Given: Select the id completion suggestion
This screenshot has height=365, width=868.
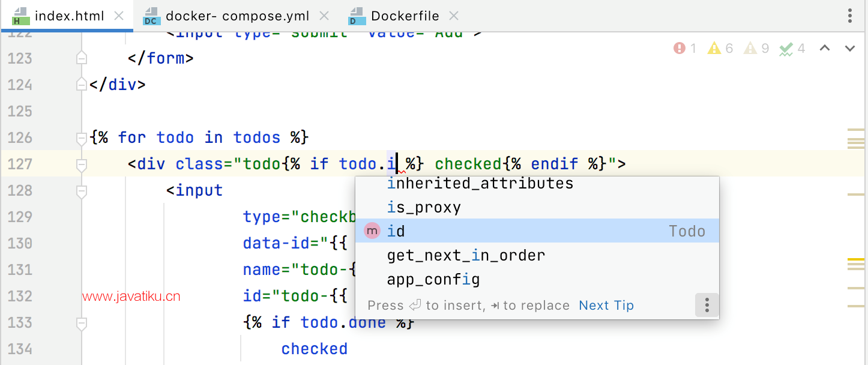Looking at the screenshot, I should click(537, 231).
